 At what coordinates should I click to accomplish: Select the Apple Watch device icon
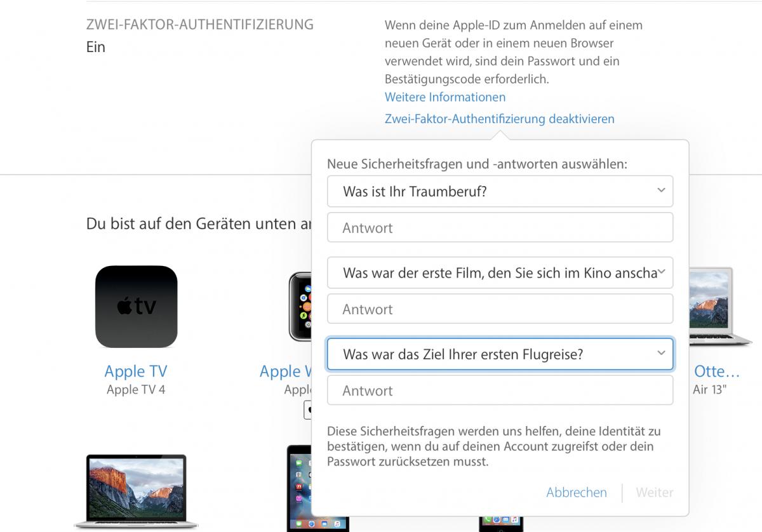pos(300,307)
